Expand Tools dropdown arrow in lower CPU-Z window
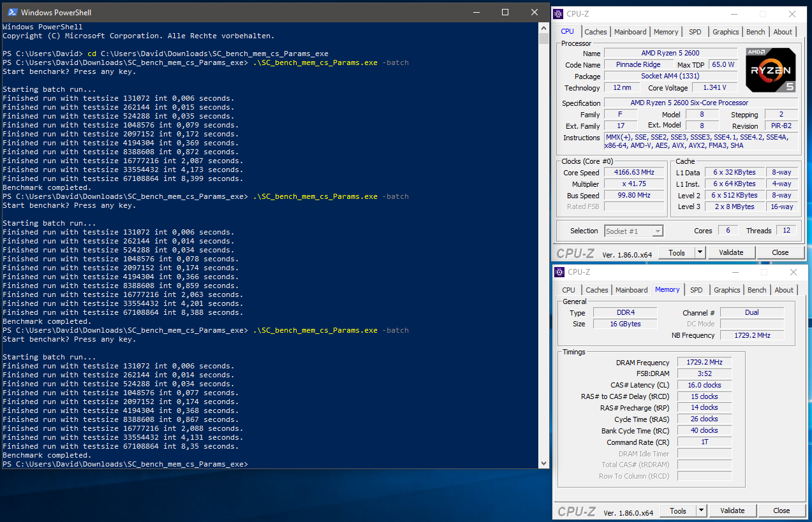The width and height of the screenshot is (812, 522). click(702, 511)
